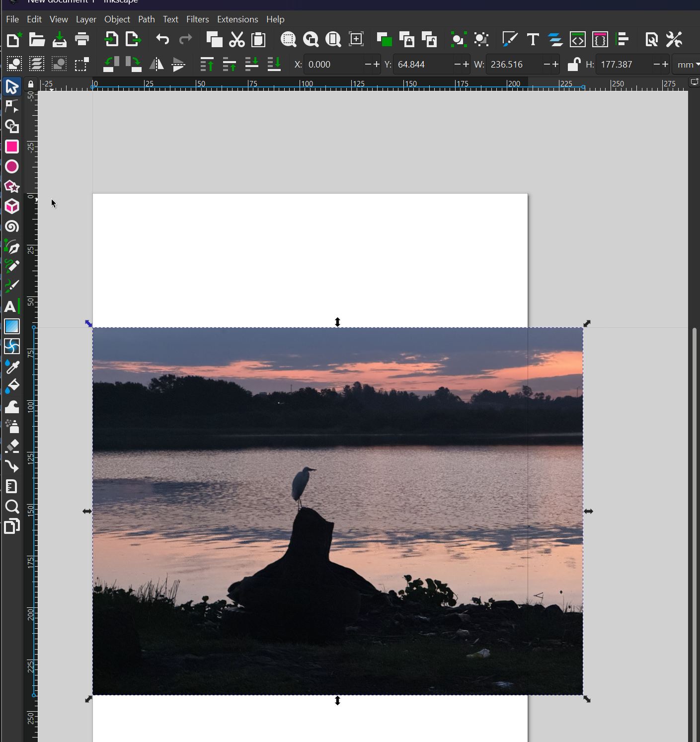Activate the Gradient tool

[12, 326]
